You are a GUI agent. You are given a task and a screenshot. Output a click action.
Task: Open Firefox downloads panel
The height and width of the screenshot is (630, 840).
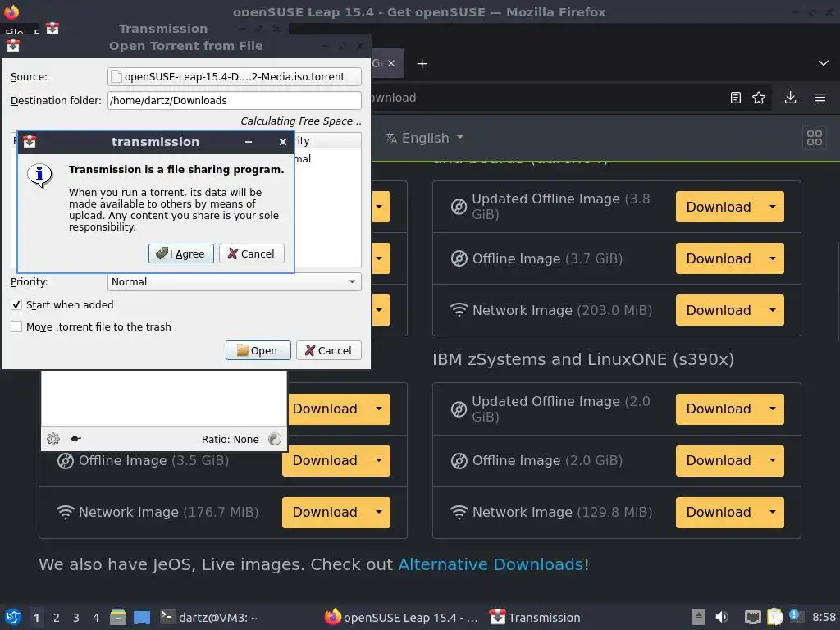[x=790, y=98]
